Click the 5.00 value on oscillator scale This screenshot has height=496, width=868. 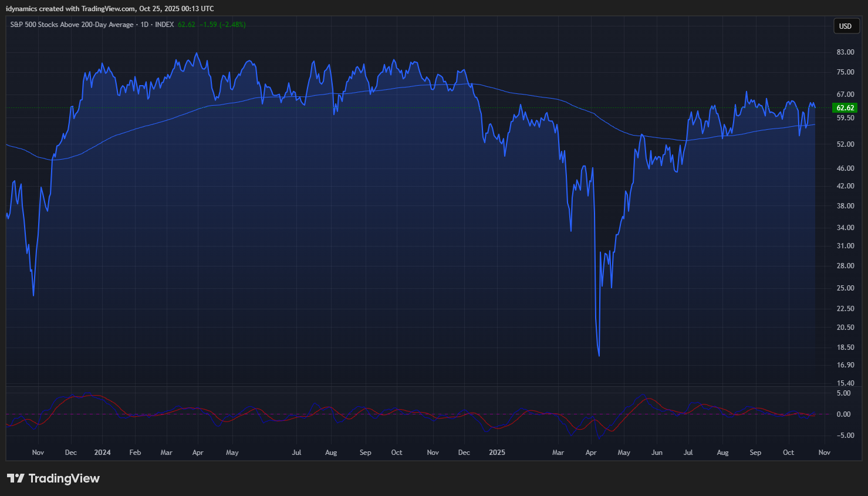[x=843, y=393]
